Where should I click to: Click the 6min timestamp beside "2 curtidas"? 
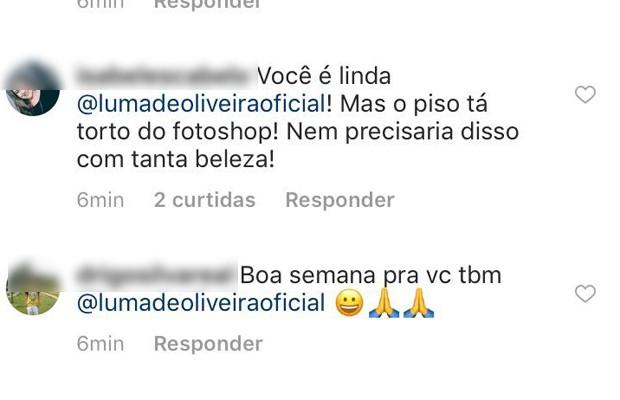[100, 200]
